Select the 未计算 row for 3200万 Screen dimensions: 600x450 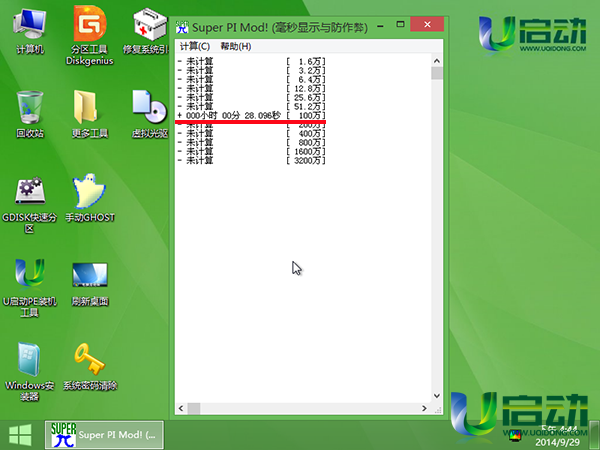(x=251, y=161)
